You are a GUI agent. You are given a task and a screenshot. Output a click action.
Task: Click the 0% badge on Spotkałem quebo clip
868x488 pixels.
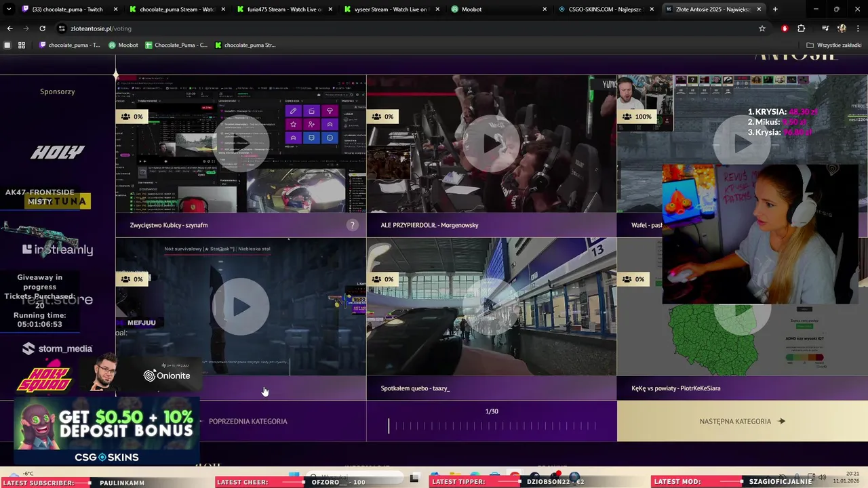point(382,279)
